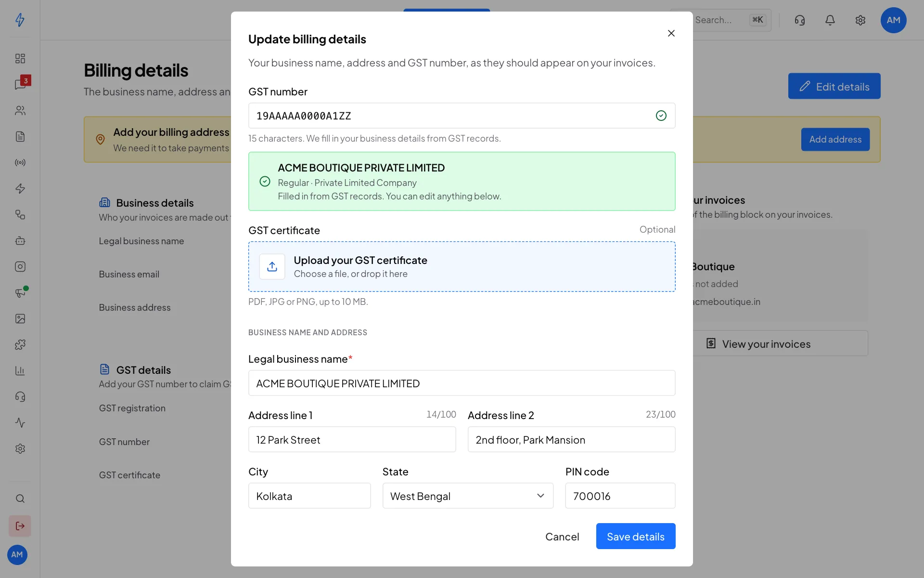Viewport: 924px width, 578px height.
Task: Click the headset icon in top bar
Action: point(800,20)
